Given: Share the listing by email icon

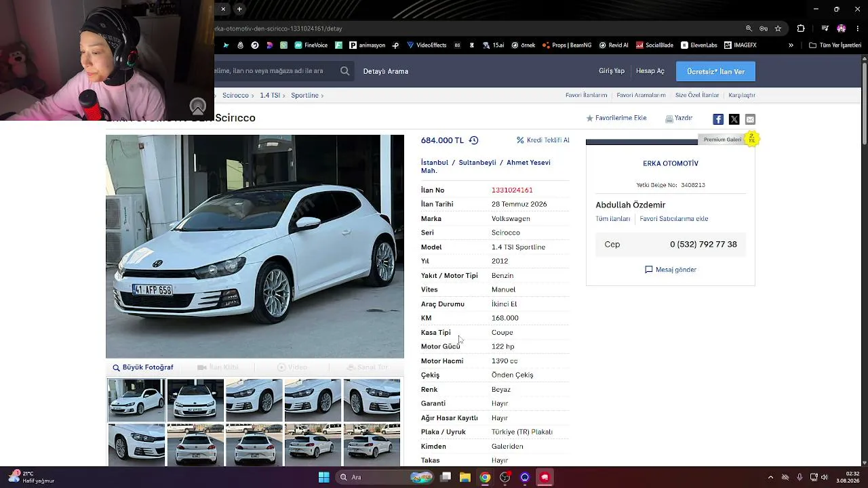Looking at the screenshot, I should point(750,119).
